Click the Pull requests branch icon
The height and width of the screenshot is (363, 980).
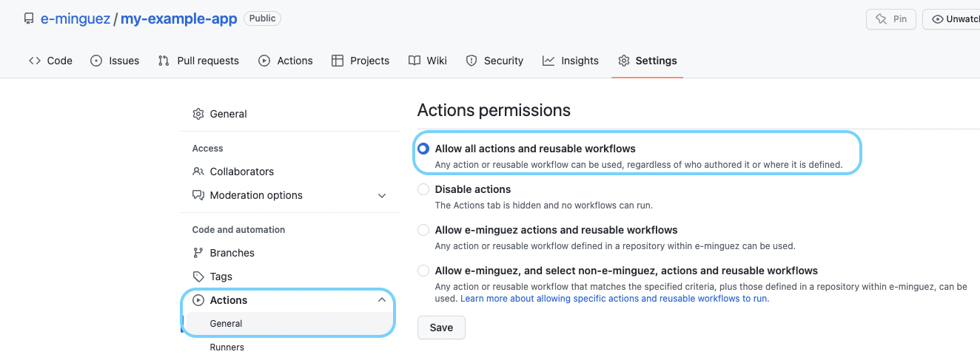(x=164, y=61)
